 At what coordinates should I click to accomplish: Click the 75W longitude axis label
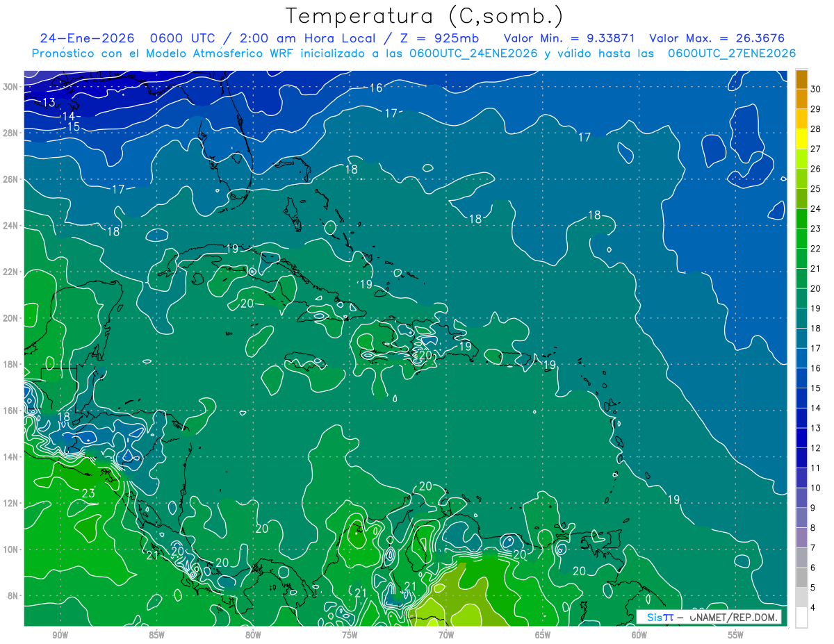350,635
